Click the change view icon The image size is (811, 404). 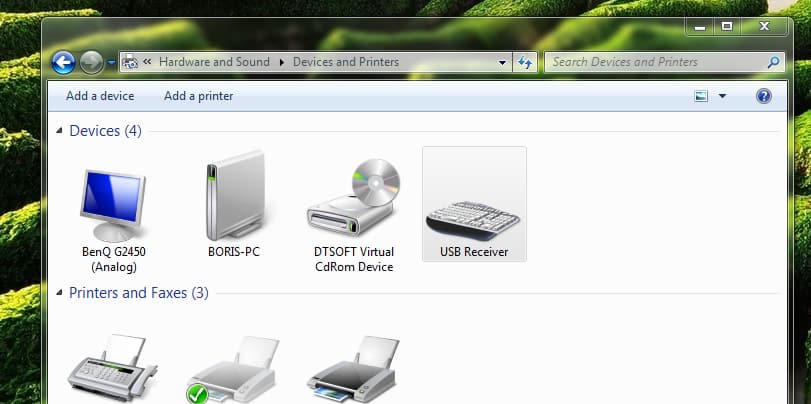point(701,96)
